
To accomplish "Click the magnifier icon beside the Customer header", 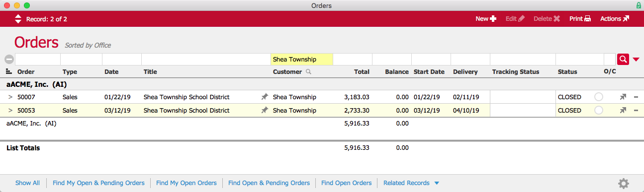I will (x=308, y=72).
